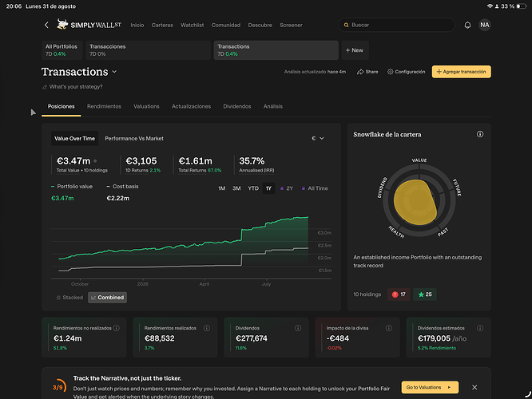Expand the Transactions title dropdown
Image resolution: width=532 pixels, height=399 pixels.
[x=114, y=72]
